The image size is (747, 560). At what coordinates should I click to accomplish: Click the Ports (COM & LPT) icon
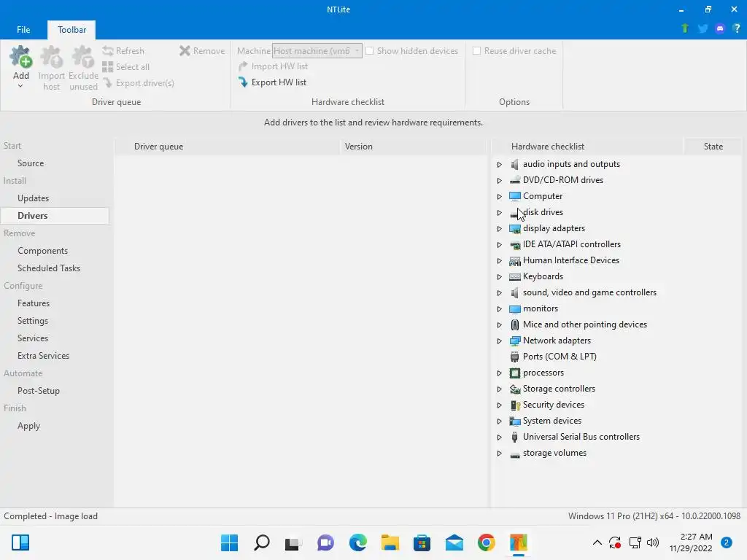(x=514, y=357)
